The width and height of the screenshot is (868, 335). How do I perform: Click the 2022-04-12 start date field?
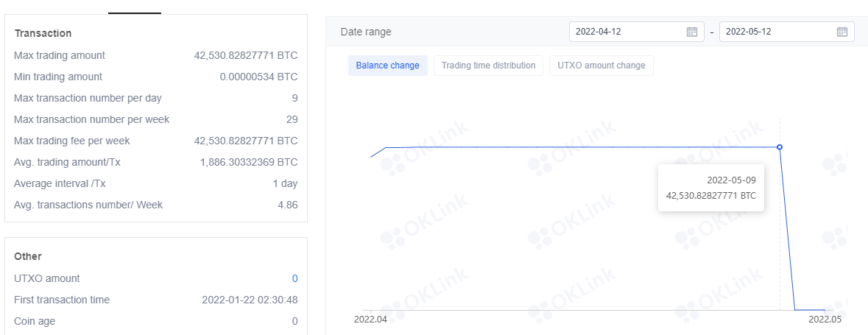click(x=637, y=32)
